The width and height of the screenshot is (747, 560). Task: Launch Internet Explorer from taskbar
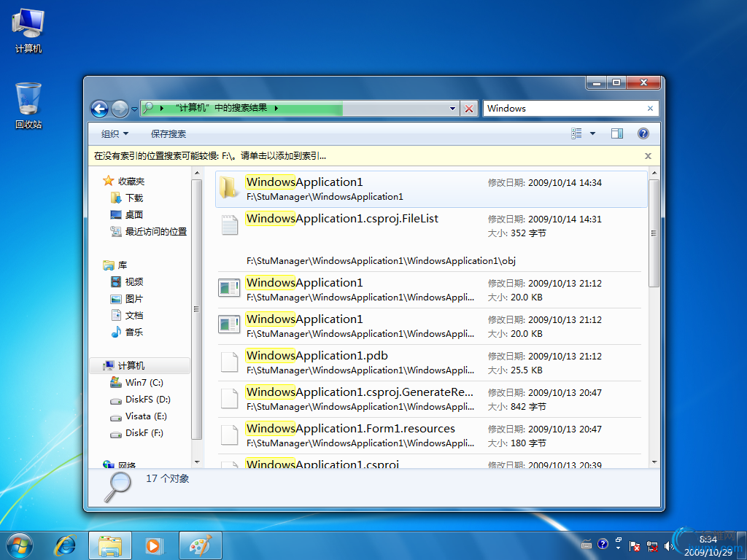pyautogui.click(x=65, y=545)
